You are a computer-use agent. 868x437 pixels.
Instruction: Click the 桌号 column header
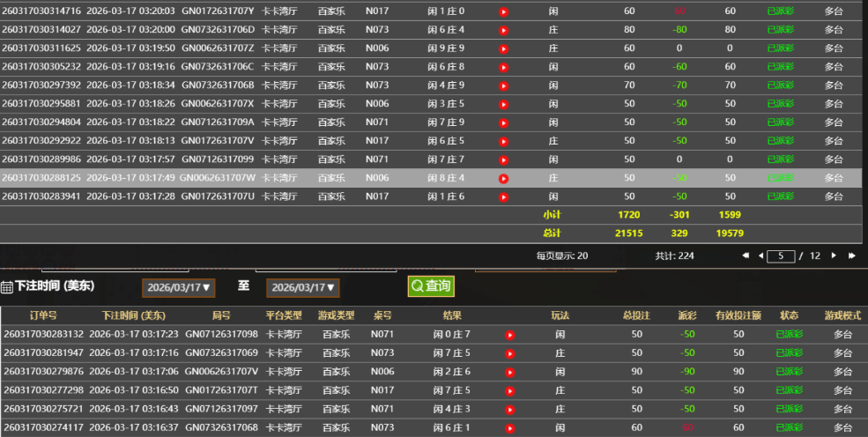pos(382,315)
